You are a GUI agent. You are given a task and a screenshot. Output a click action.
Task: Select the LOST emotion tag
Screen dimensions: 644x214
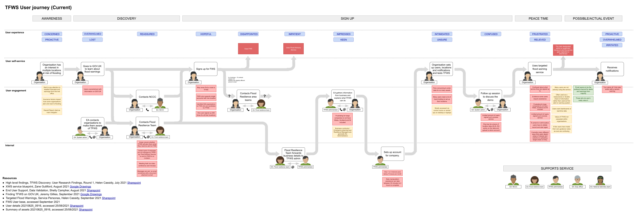(92, 40)
